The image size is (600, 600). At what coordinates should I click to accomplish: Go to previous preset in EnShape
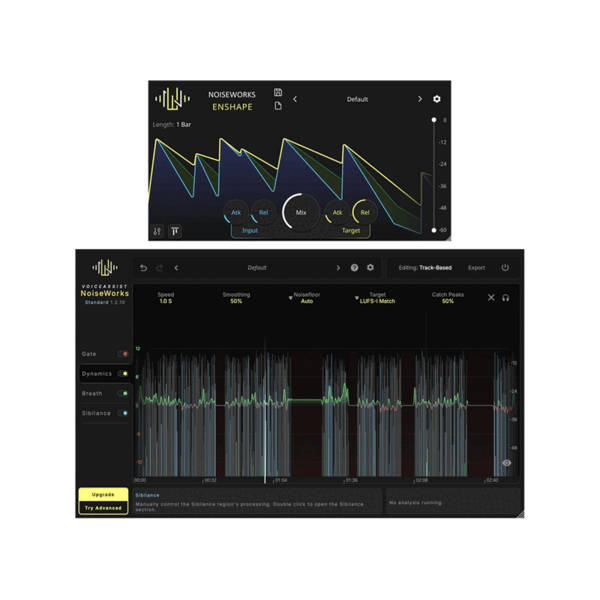[295, 99]
